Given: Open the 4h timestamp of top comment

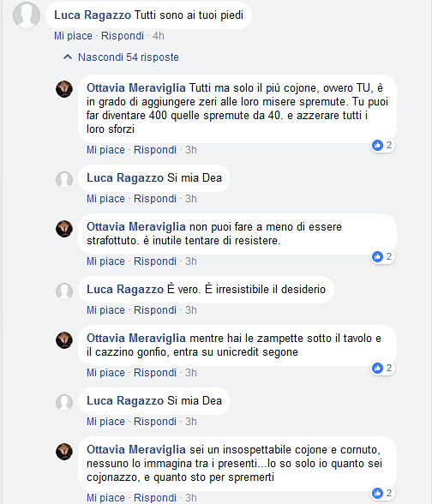Looking at the screenshot, I should click(158, 36).
